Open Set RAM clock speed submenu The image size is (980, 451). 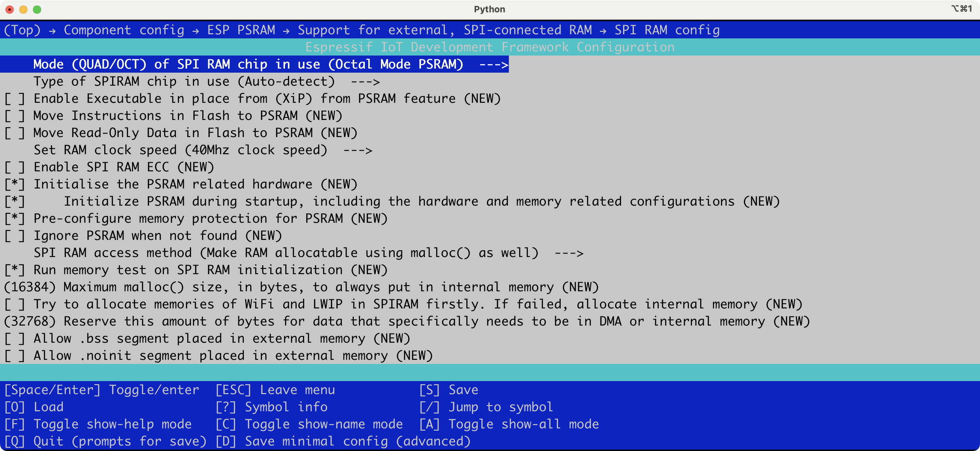203,150
